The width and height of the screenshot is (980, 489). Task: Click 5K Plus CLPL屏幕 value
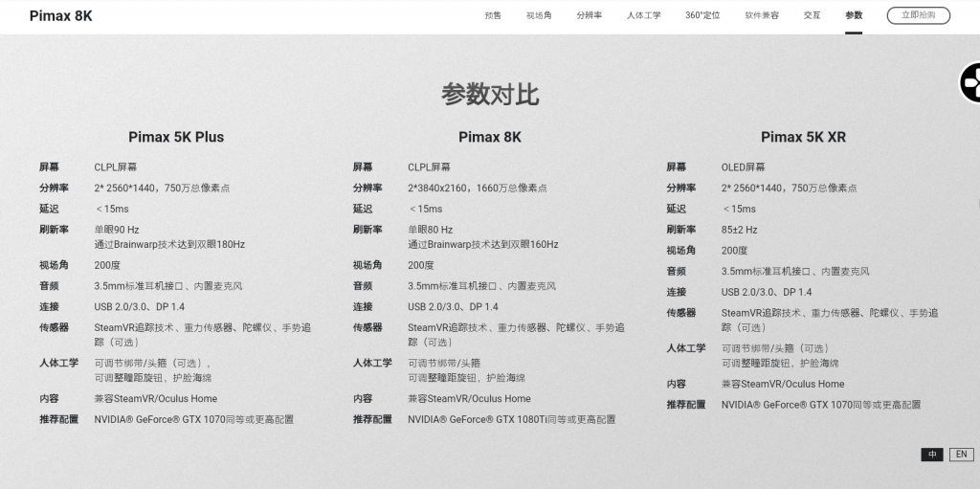(x=116, y=167)
